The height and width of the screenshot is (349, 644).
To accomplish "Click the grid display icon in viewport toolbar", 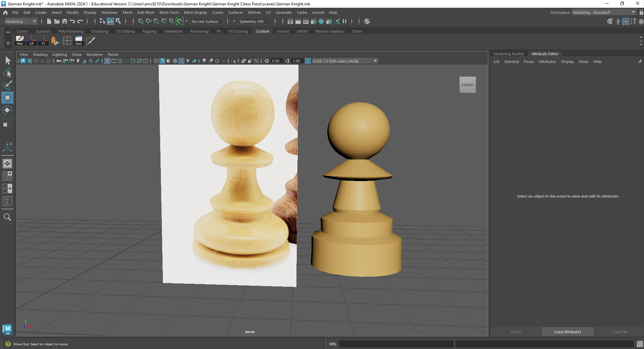I will coord(107,61).
